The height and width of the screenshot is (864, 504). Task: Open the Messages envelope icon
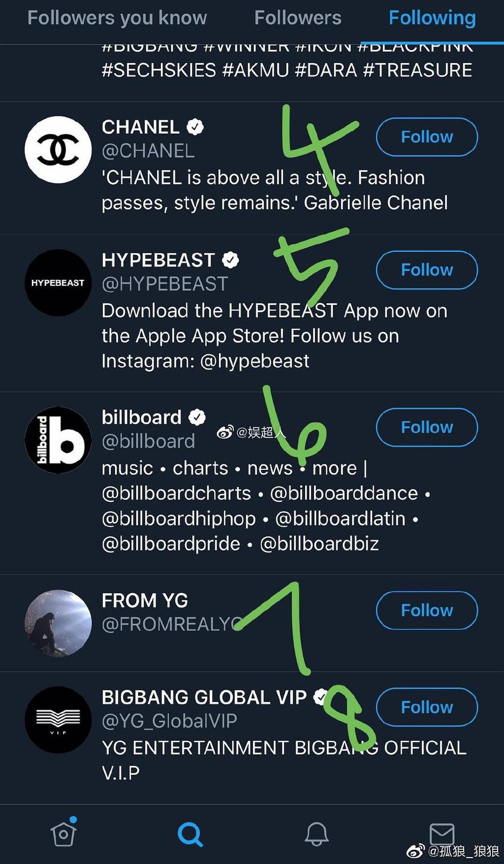(x=441, y=834)
